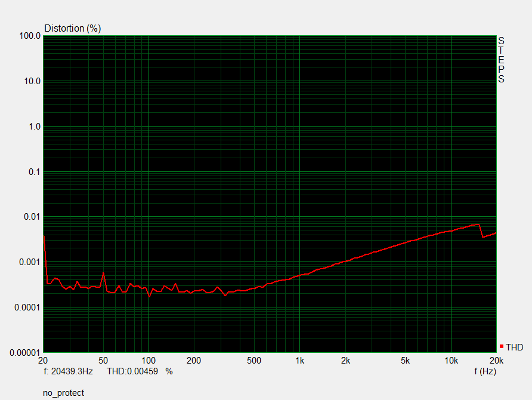Click the 500 x-axis tick label

click(254, 361)
